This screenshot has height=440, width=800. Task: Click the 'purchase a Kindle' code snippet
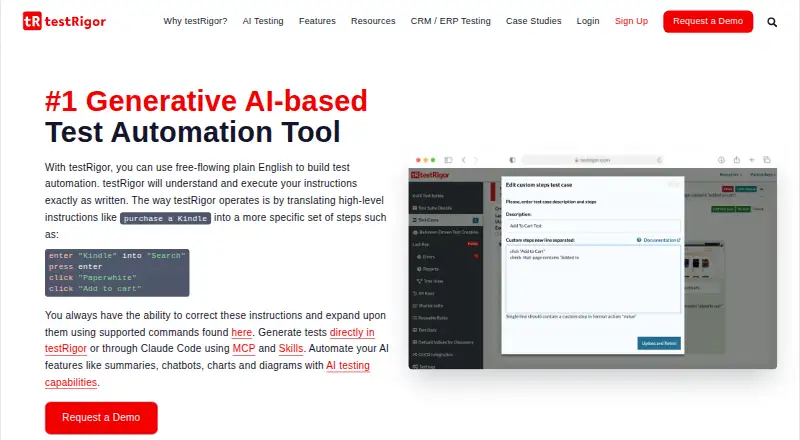click(165, 218)
